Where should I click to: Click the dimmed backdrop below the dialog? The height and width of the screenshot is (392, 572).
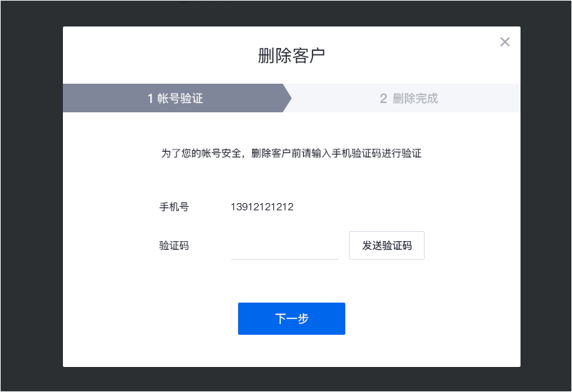(x=292, y=379)
